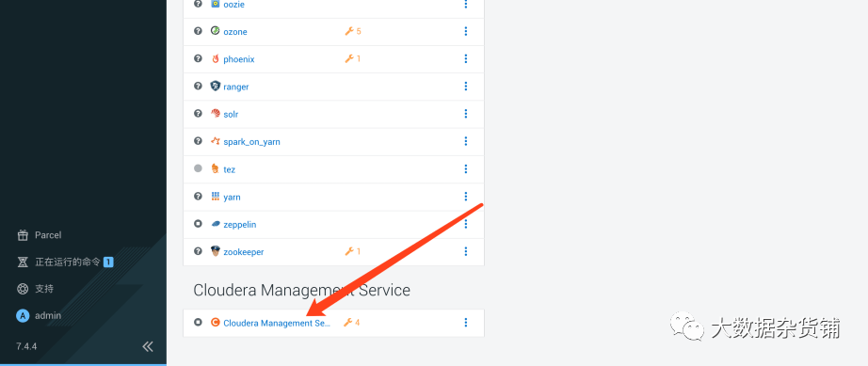Screen dimensions: 868x366
Task: Click ranger's unknown health status icon
Action: coord(199,87)
